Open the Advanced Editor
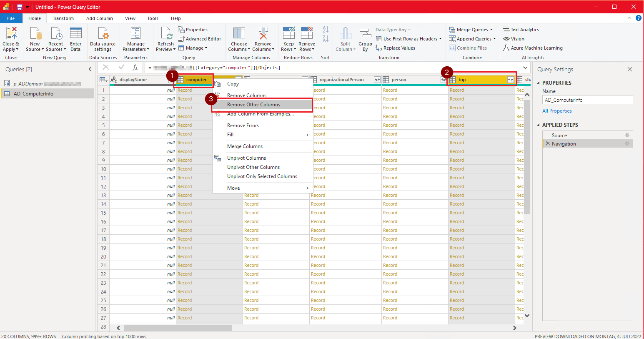This screenshot has height=339, width=644. point(200,39)
